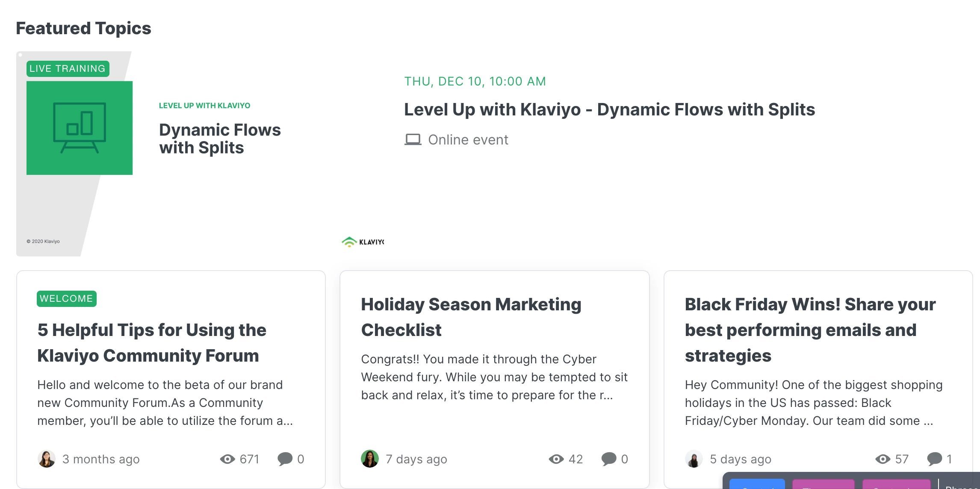Click the 'THU, DEC 10, 10:00 AM' event date
This screenshot has height=489, width=980.
pos(475,81)
